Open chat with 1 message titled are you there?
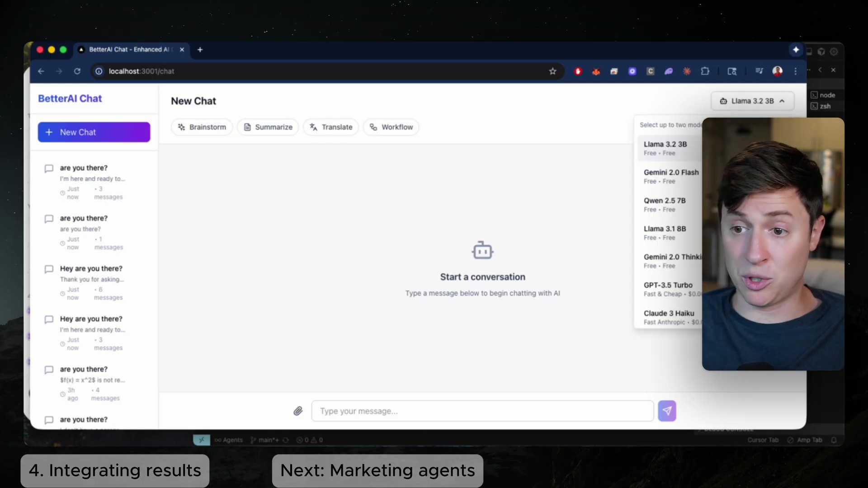The height and width of the screenshot is (488, 868). coord(94,232)
